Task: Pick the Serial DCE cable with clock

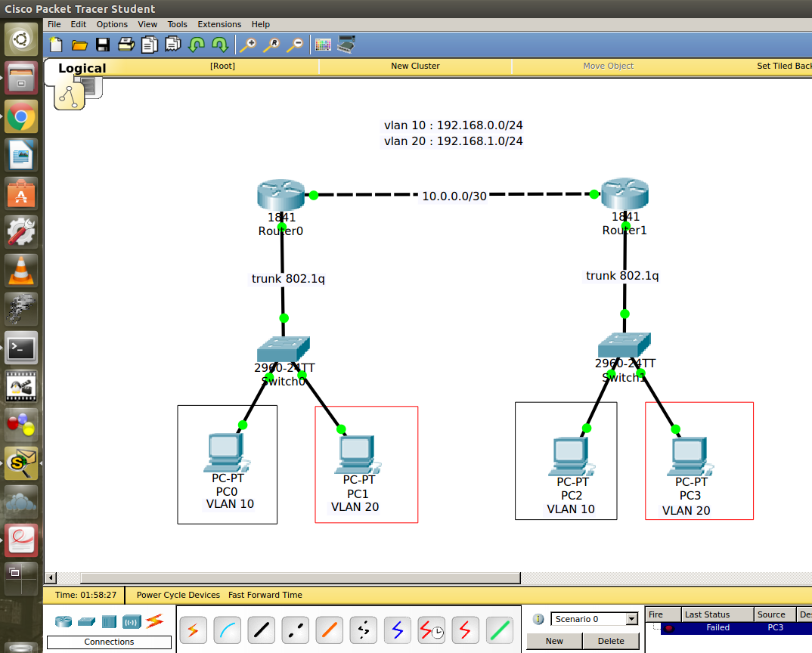Action: point(432,630)
